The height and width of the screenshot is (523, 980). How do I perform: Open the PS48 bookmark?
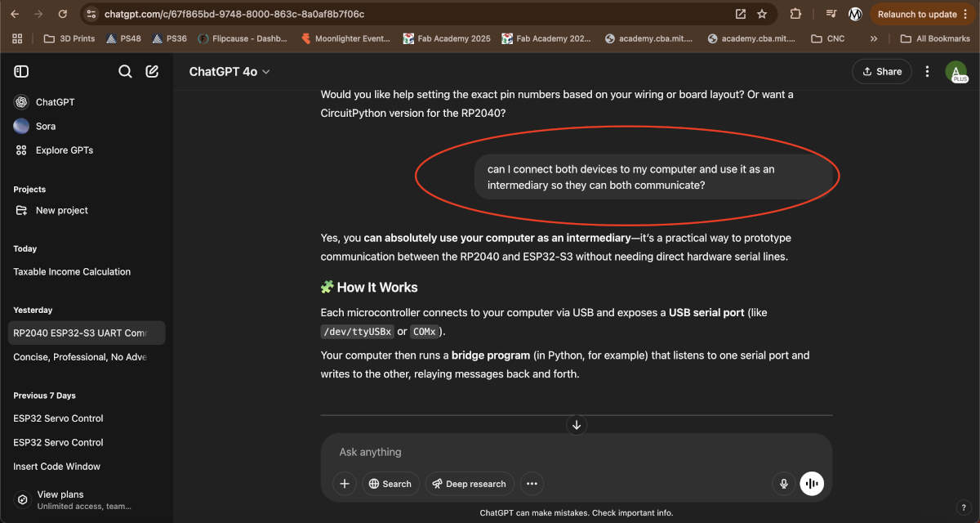123,38
